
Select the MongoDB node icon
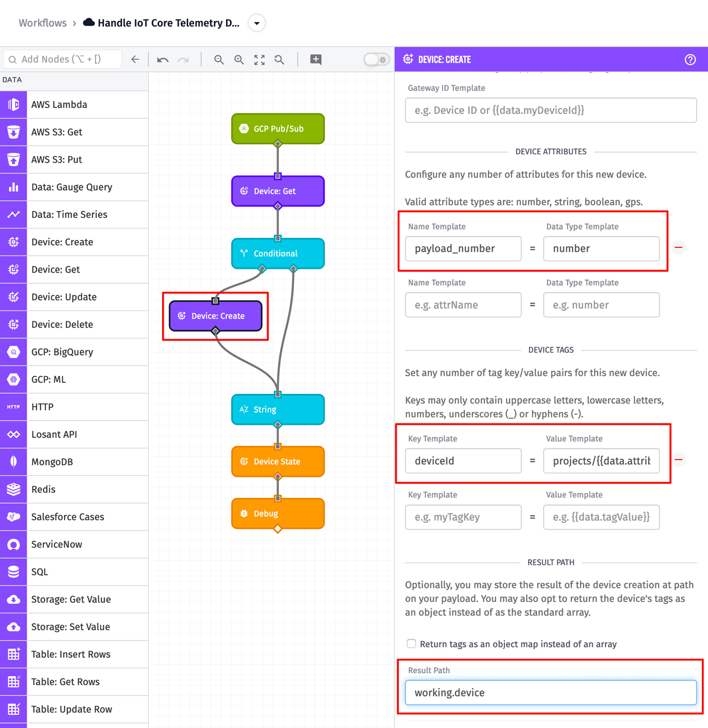coord(13,462)
